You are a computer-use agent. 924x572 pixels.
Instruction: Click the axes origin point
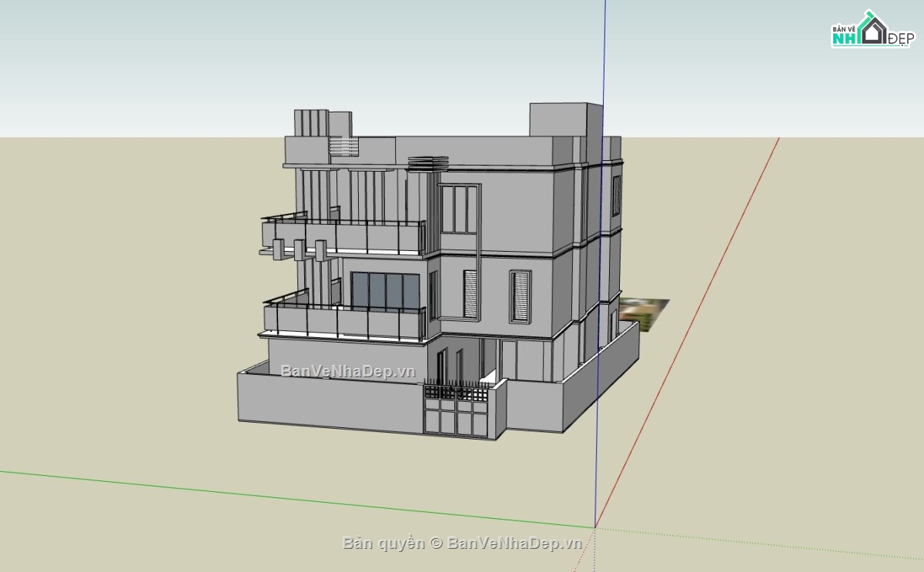(594, 527)
